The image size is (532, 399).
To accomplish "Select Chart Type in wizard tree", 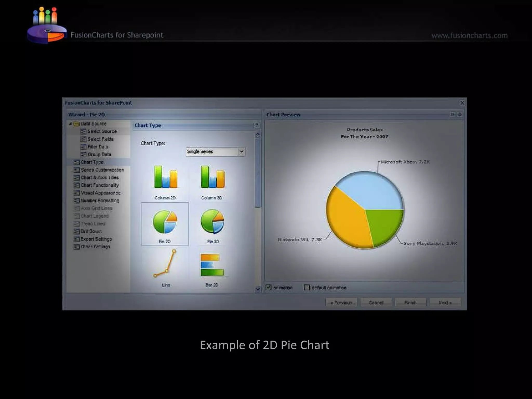I will tap(89, 162).
